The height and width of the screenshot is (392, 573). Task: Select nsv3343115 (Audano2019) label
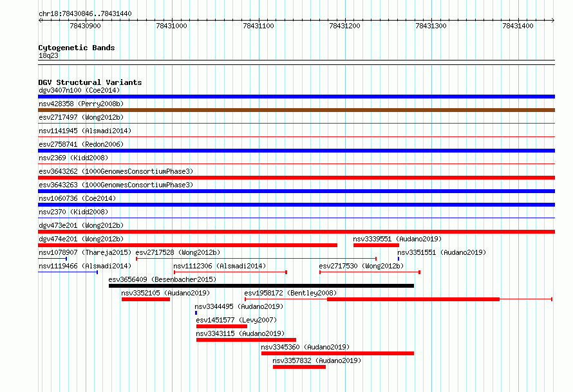(x=240, y=333)
